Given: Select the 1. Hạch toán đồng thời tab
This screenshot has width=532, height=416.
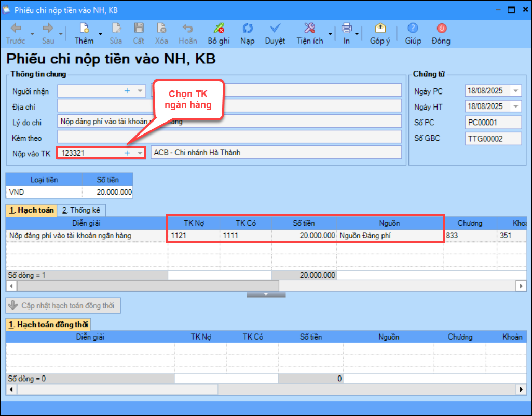Looking at the screenshot, I should 48,325.
